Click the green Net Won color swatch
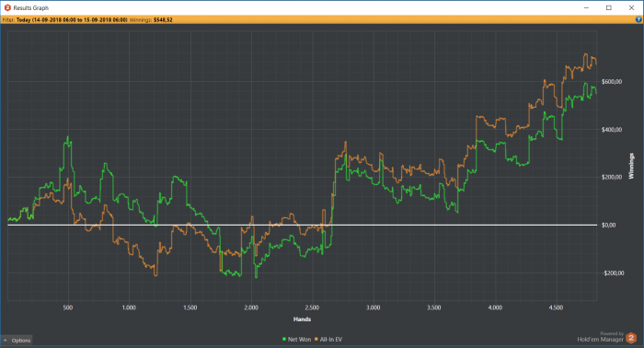The width and height of the screenshot is (644, 348). tap(284, 339)
